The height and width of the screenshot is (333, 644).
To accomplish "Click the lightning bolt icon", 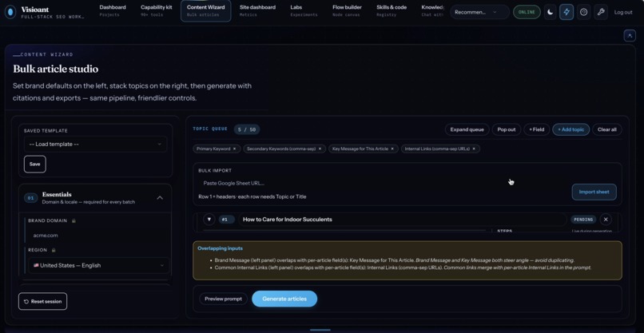I will tap(566, 12).
